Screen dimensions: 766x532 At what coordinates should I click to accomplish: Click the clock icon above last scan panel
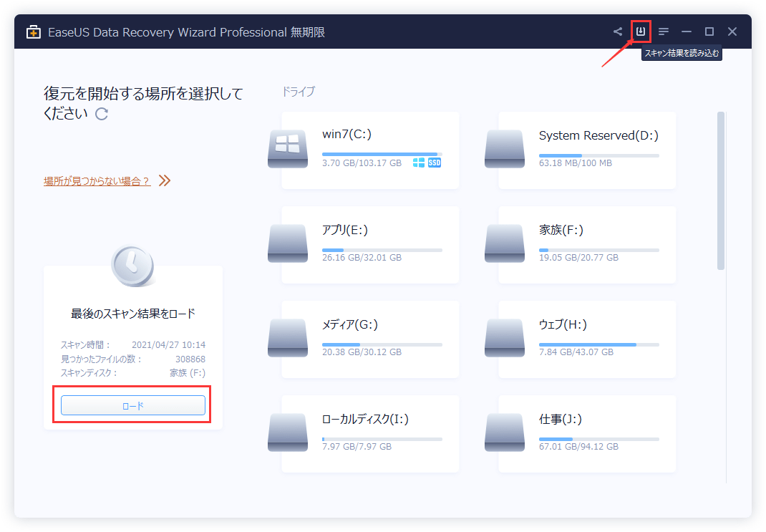[x=133, y=266]
